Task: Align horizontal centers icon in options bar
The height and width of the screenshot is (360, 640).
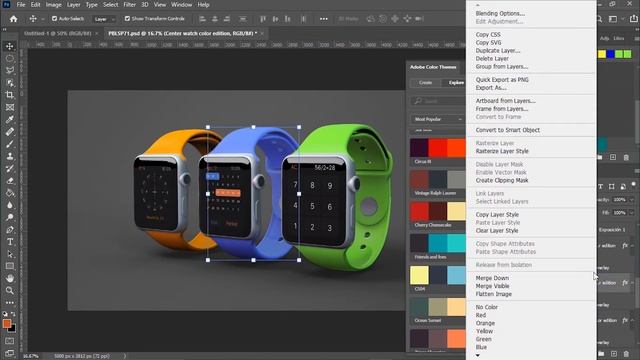Action: coord(215,19)
